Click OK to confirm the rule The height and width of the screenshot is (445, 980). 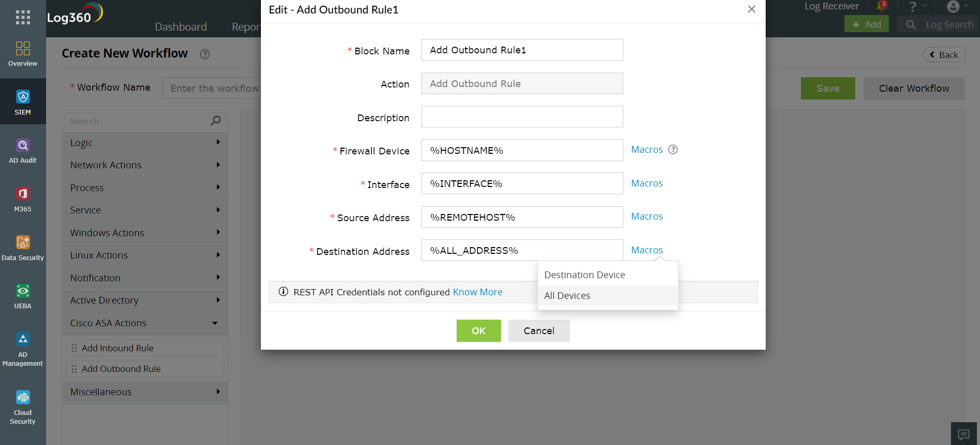478,331
